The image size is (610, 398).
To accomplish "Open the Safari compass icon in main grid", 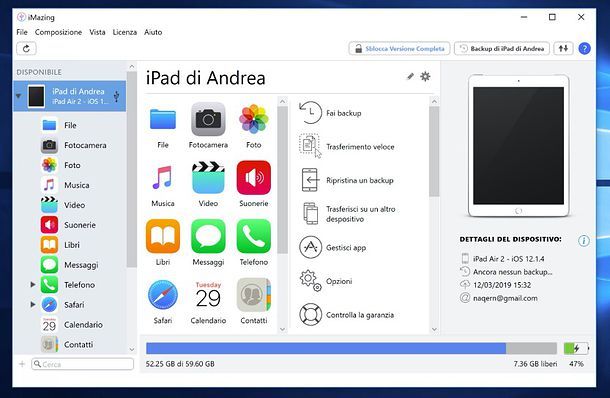I will tap(163, 295).
